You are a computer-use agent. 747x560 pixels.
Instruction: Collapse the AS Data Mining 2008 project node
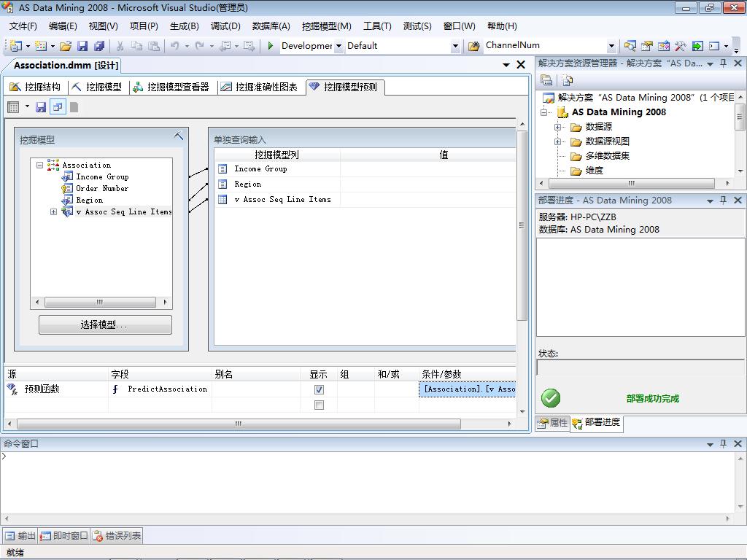543,112
